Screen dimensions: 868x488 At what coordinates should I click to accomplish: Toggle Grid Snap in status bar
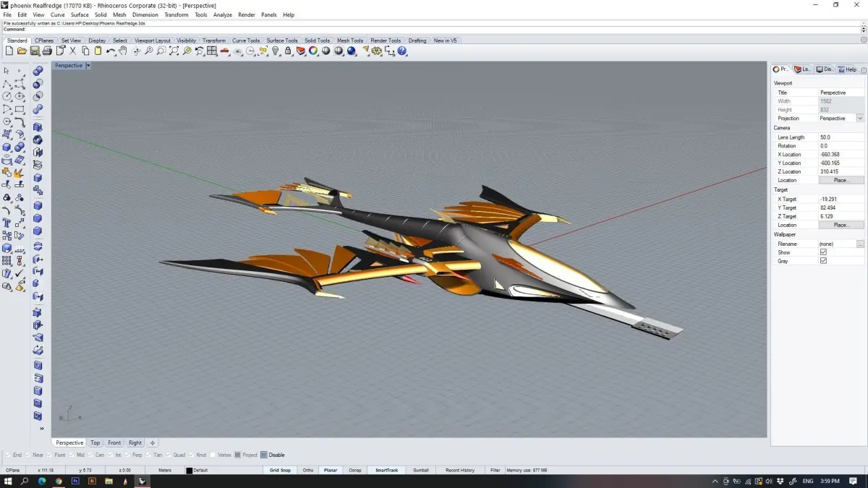tap(280, 470)
